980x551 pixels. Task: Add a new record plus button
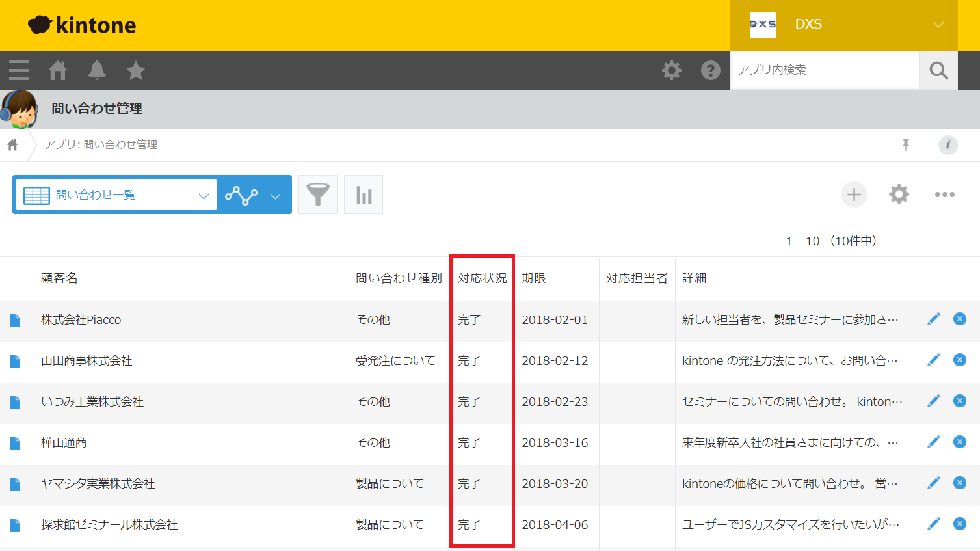coord(854,195)
